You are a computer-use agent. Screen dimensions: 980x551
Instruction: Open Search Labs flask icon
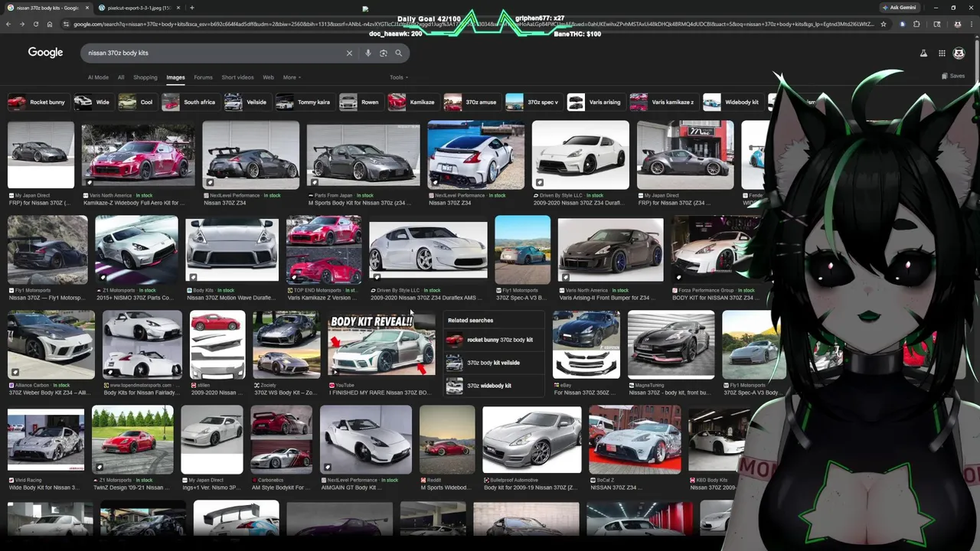pos(923,53)
